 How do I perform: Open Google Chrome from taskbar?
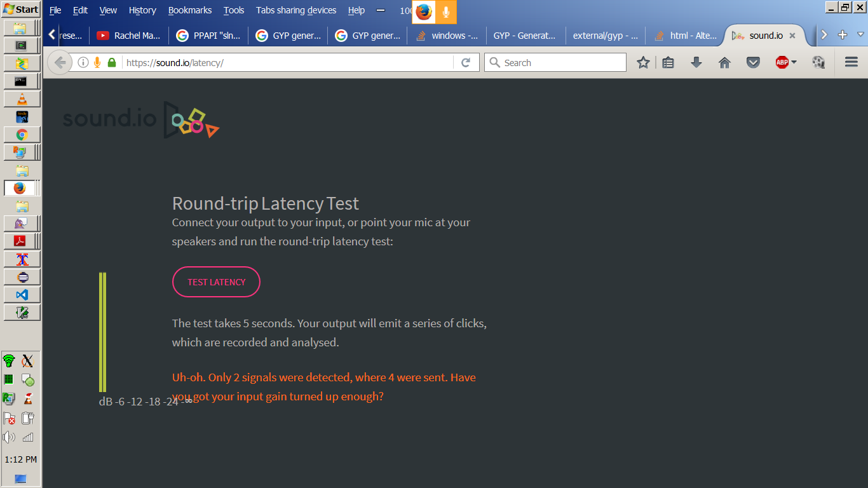tap(22, 135)
